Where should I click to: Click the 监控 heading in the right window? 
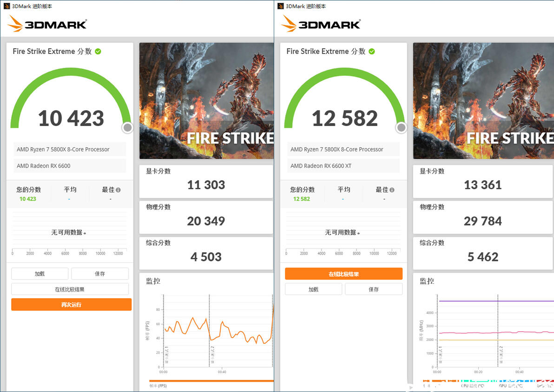[427, 281]
